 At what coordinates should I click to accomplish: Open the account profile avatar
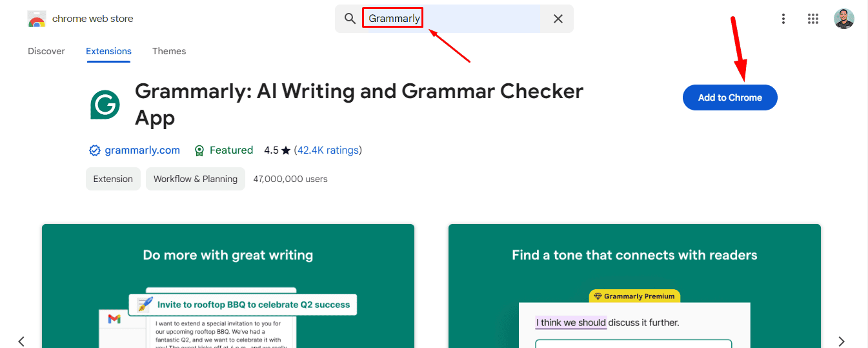[844, 19]
